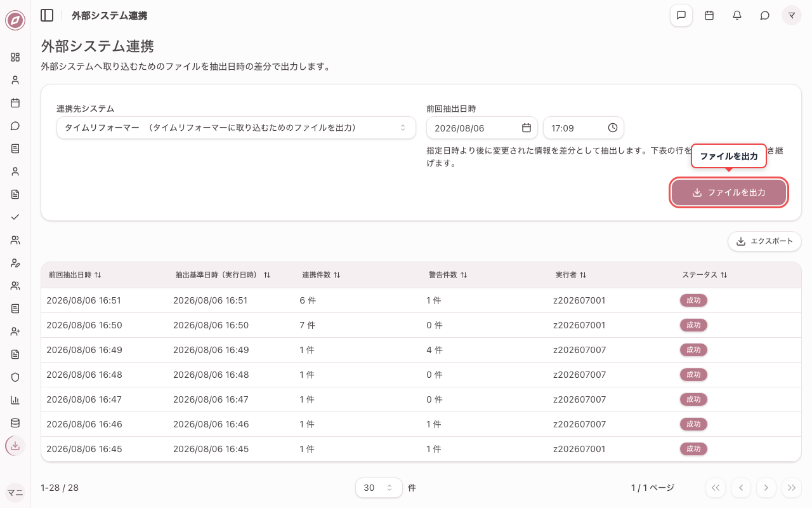
Task: Open the dashboard grid icon in sidebar
Action: (15, 57)
